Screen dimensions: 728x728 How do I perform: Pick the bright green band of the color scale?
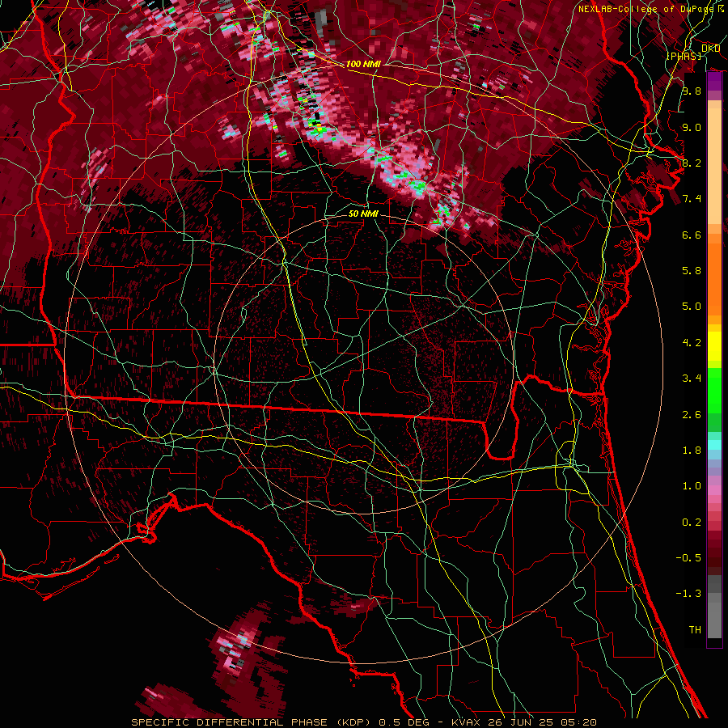[714, 390]
